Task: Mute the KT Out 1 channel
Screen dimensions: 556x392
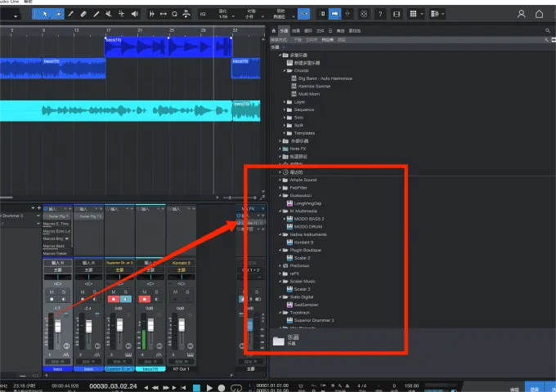Action: pos(175,292)
